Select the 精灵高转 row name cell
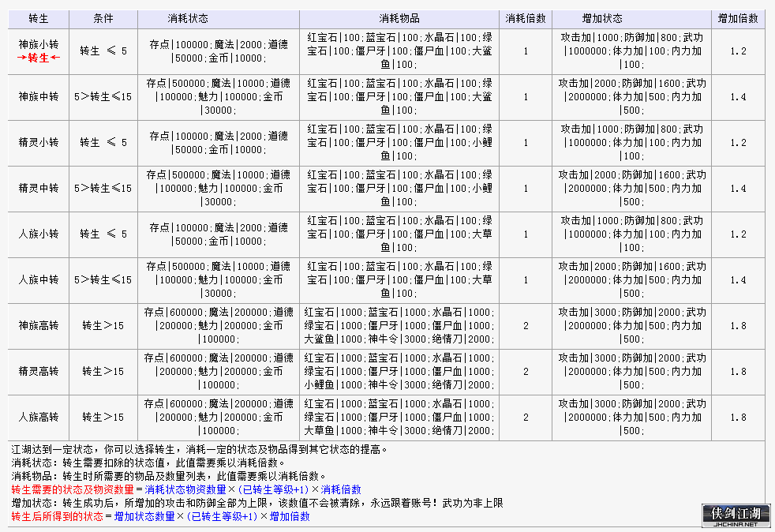 [39, 371]
